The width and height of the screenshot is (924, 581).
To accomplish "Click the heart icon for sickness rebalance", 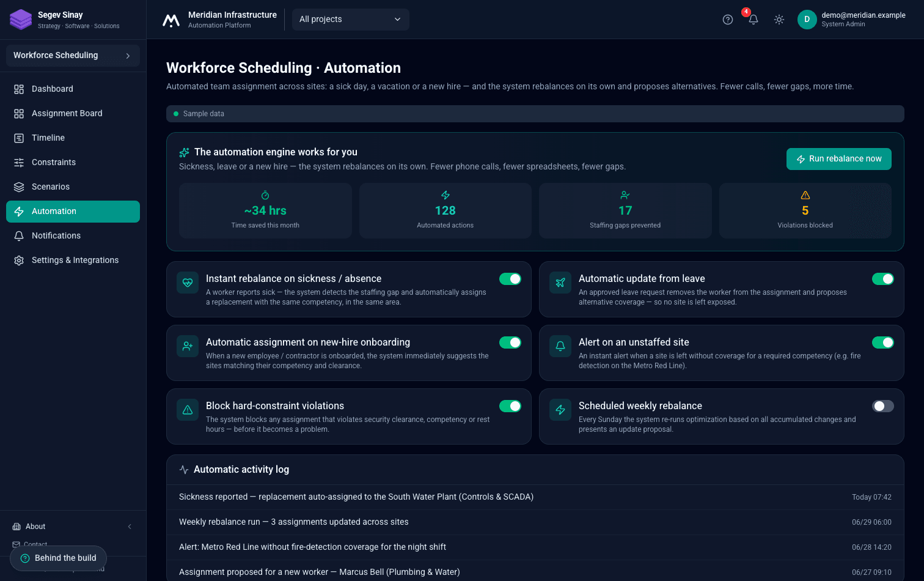I will 188,283.
